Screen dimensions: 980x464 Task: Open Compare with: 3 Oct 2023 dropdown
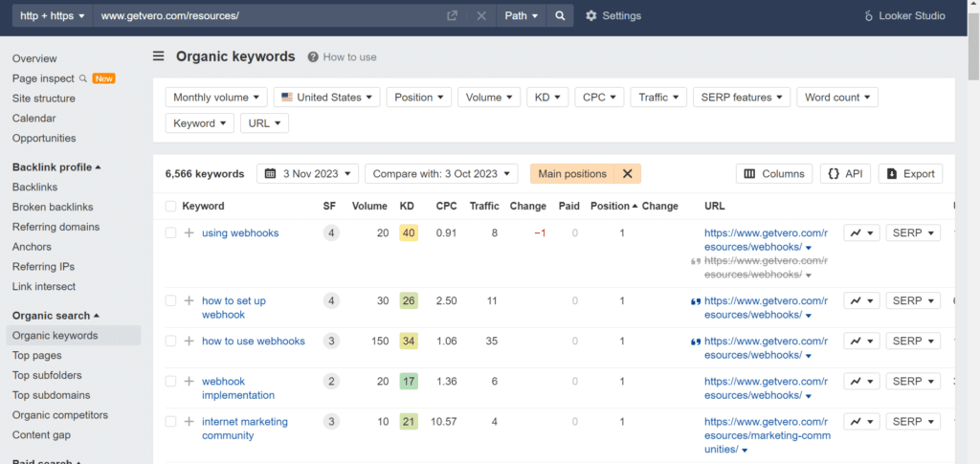pos(441,173)
